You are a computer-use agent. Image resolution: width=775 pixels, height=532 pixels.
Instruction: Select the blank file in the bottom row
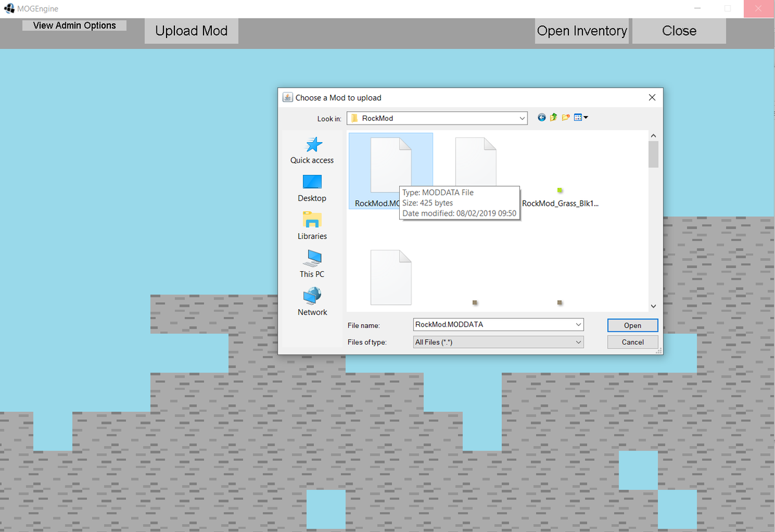[391, 278]
